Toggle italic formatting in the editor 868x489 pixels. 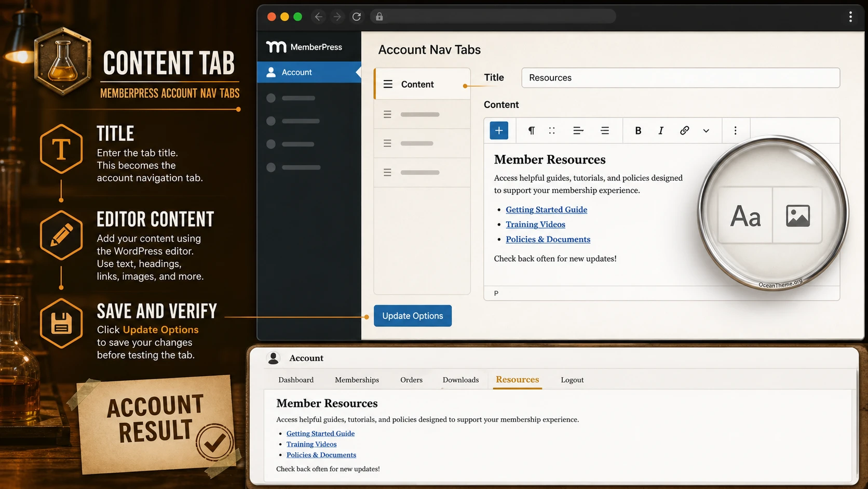click(x=660, y=130)
